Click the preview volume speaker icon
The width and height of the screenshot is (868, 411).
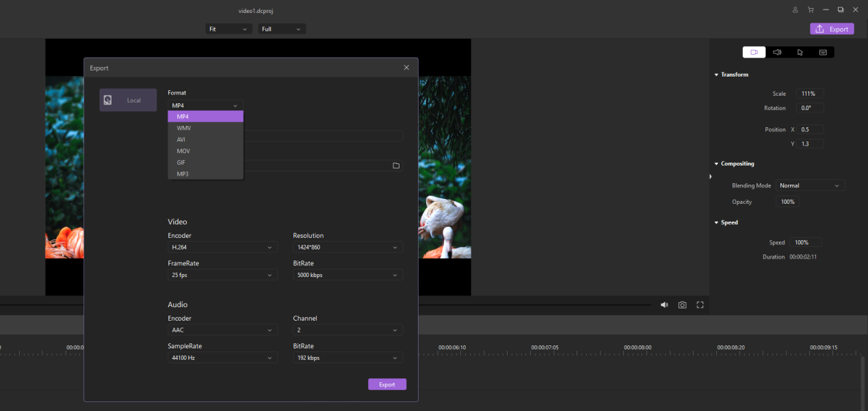pos(664,305)
